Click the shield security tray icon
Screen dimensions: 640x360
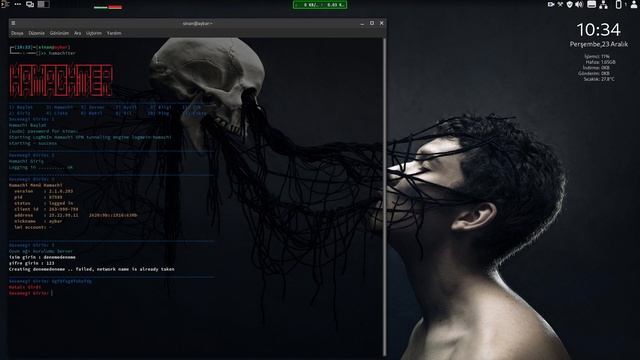[x=570, y=4]
